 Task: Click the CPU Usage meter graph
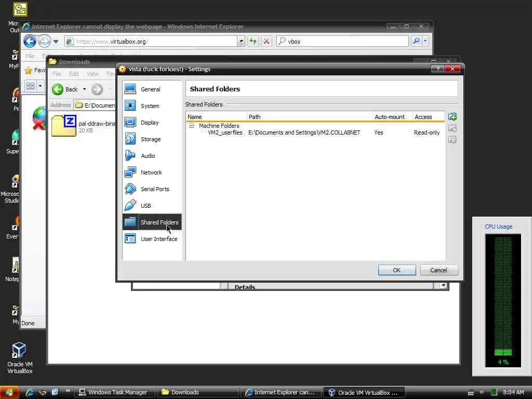(503, 300)
